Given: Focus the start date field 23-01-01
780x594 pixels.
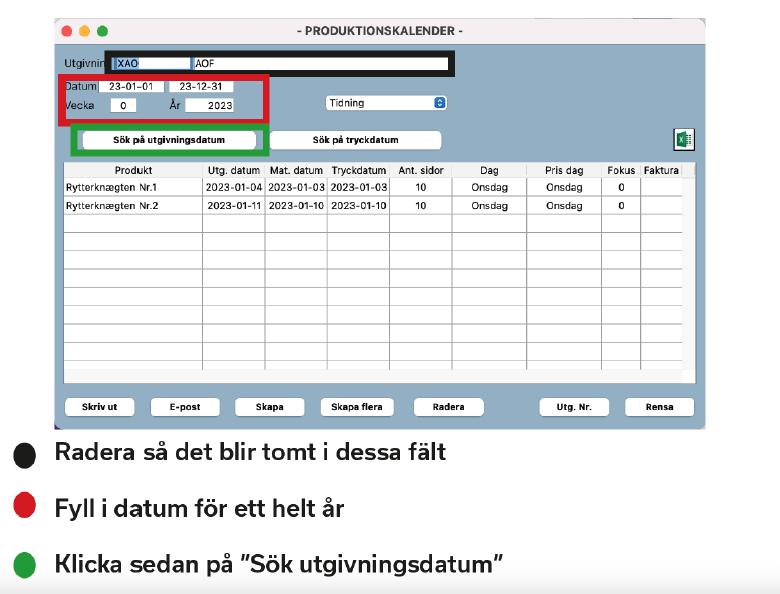Looking at the screenshot, I should pos(130,87).
